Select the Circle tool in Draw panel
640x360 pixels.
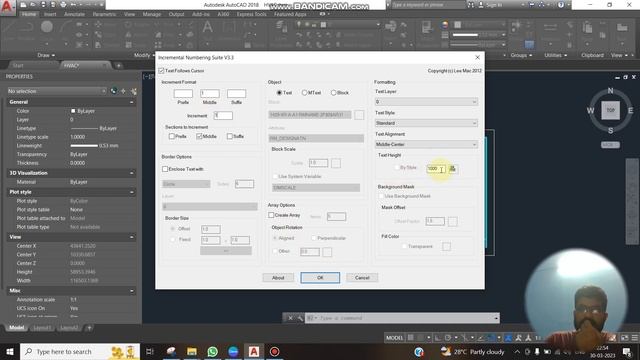[x=47, y=27]
